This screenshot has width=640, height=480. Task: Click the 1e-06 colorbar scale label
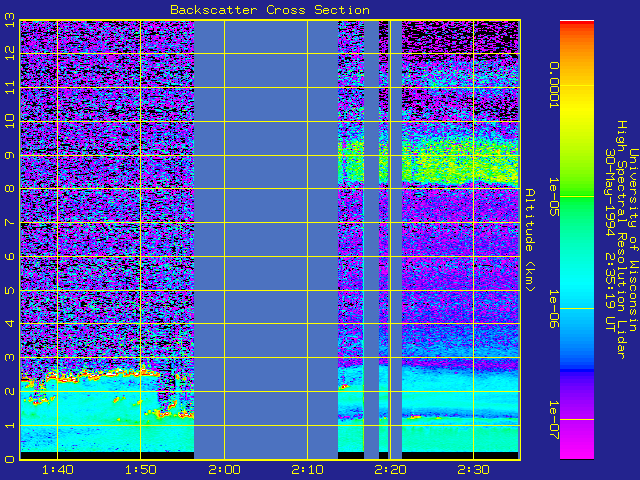[553, 309]
